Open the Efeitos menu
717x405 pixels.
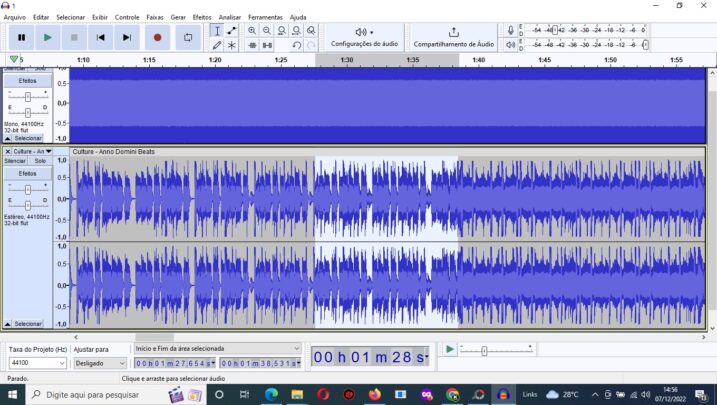click(202, 17)
